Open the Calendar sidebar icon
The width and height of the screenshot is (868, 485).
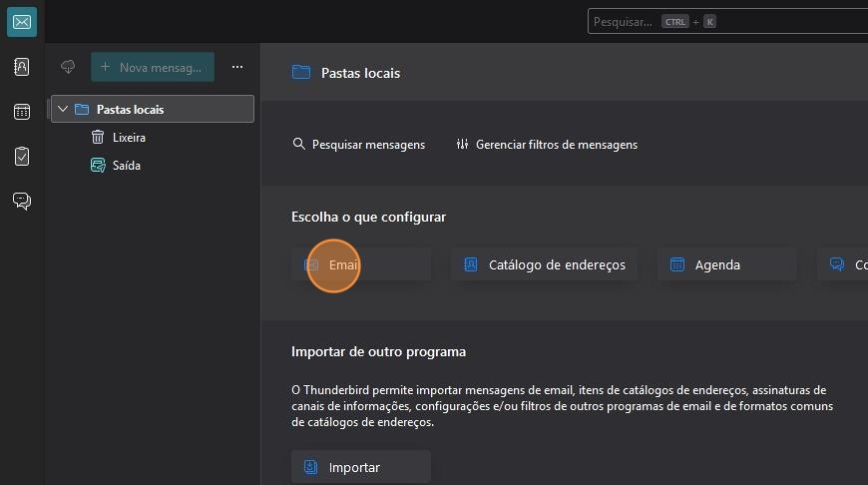pos(22,112)
